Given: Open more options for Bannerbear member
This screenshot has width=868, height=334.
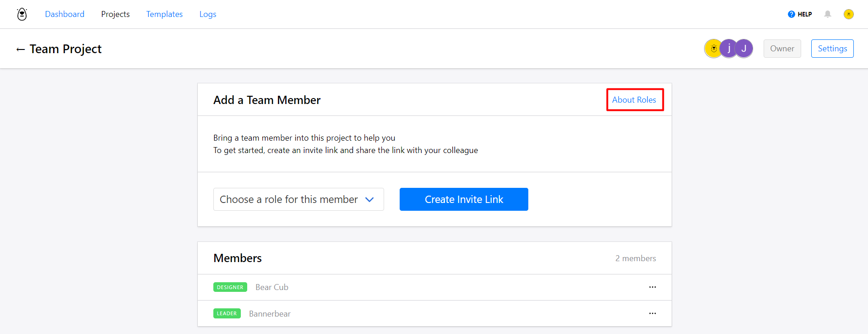Looking at the screenshot, I should tap(652, 313).
